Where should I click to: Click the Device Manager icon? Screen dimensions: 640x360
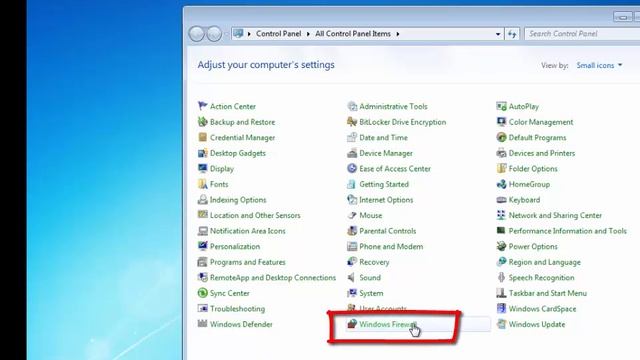(352, 153)
